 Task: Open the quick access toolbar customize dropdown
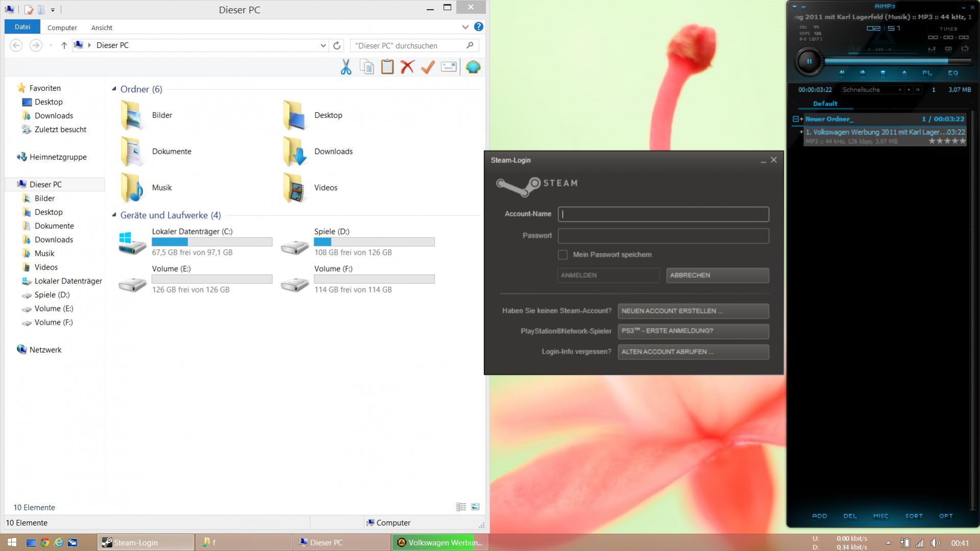(53, 10)
